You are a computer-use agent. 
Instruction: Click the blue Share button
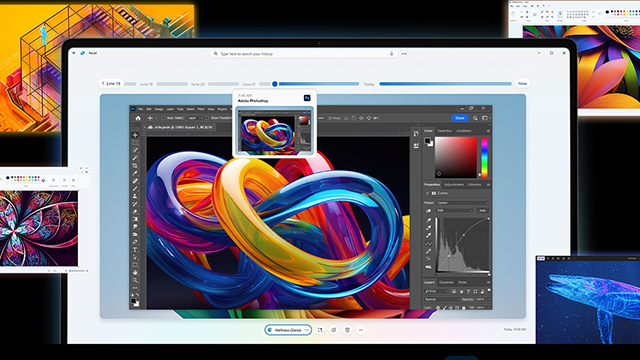click(x=460, y=118)
